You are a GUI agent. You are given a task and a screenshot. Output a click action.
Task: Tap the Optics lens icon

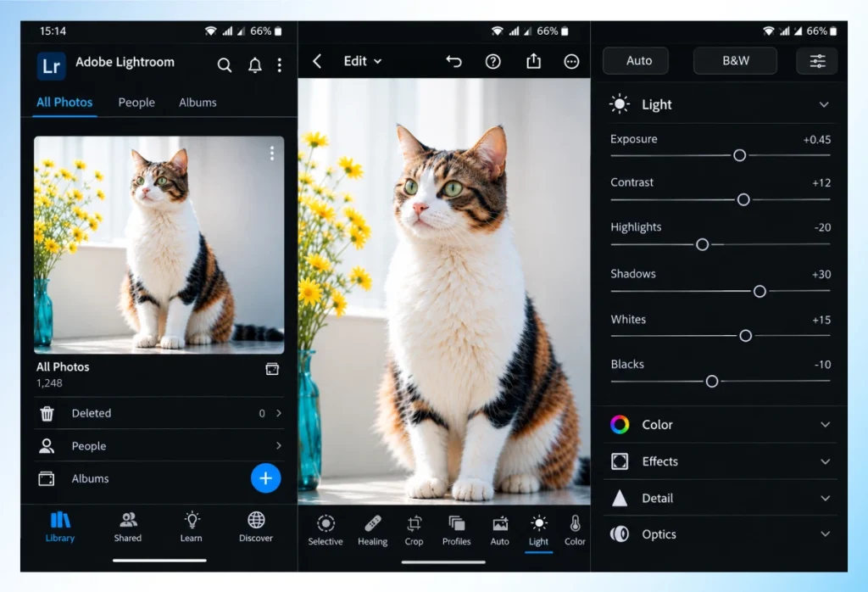620,534
